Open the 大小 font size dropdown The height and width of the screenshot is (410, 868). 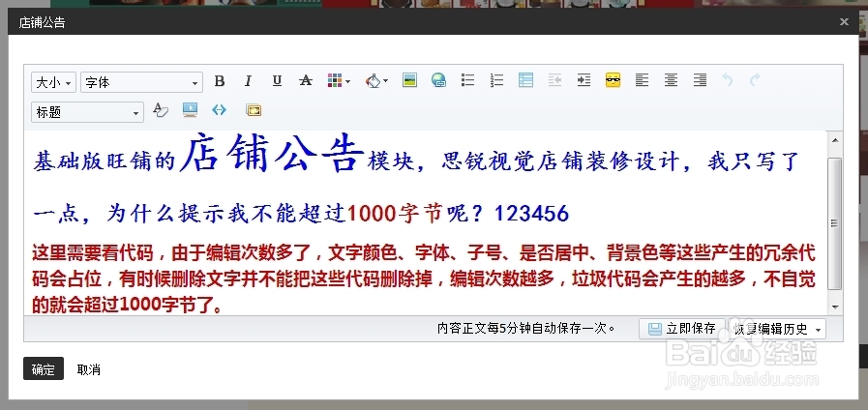point(53,82)
